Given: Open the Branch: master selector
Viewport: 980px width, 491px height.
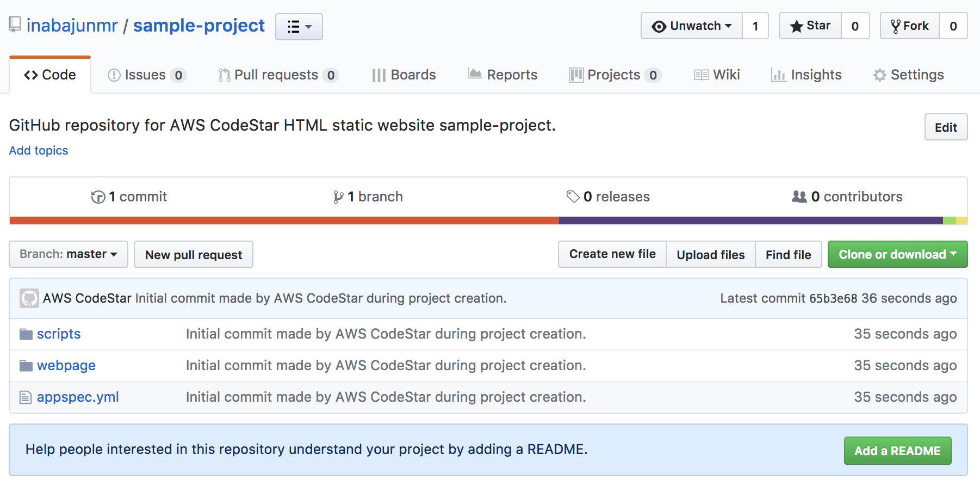Looking at the screenshot, I should pyautogui.click(x=67, y=254).
